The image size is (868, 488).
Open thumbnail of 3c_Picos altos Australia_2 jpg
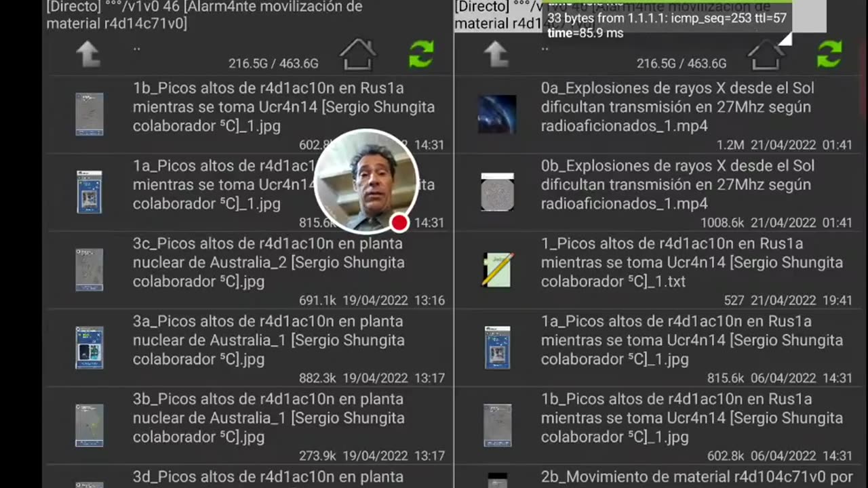click(x=90, y=270)
